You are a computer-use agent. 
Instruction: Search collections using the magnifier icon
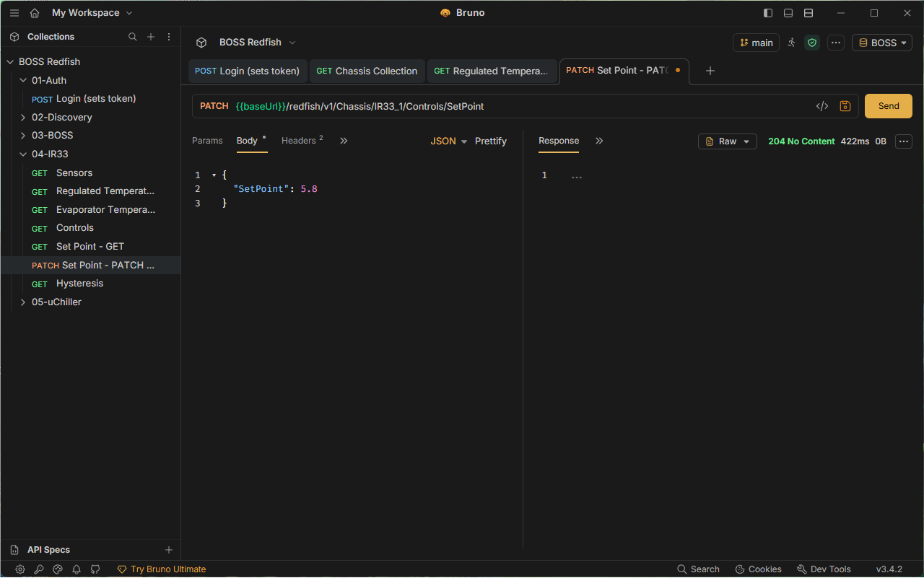coord(133,37)
